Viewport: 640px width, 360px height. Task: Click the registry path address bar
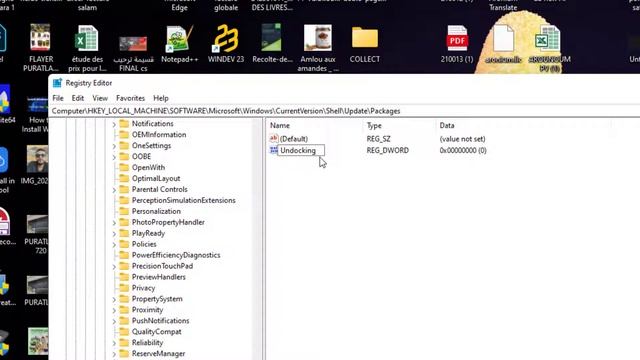click(x=345, y=111)
